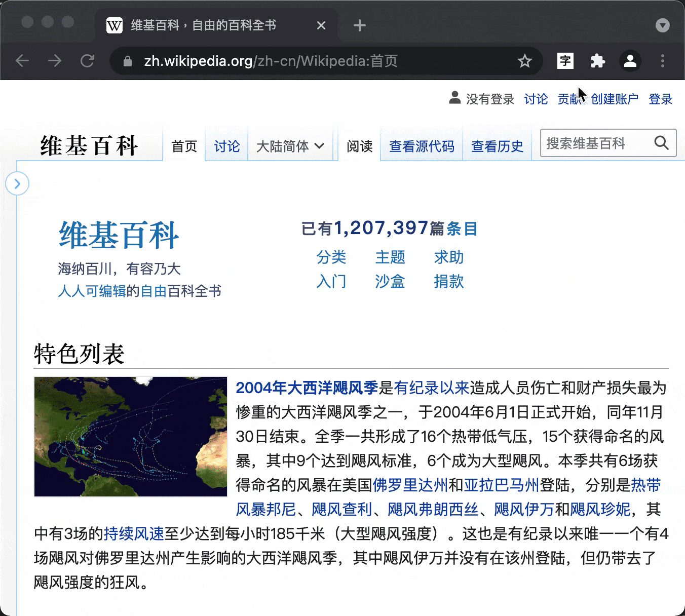The height and width of the screenshot is (616, 685).
Task: Open the 佛罗里达州 link
Action: tap(410, 485)
